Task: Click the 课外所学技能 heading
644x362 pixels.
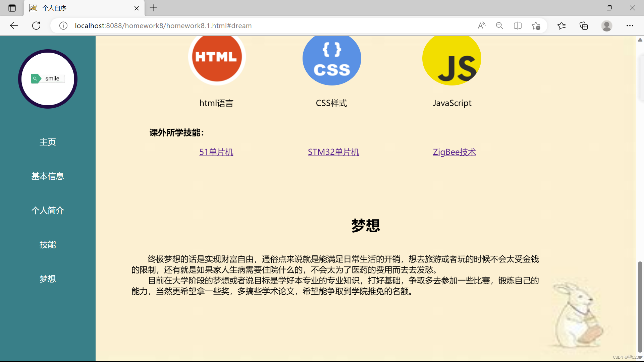Action: click(177, 133)
